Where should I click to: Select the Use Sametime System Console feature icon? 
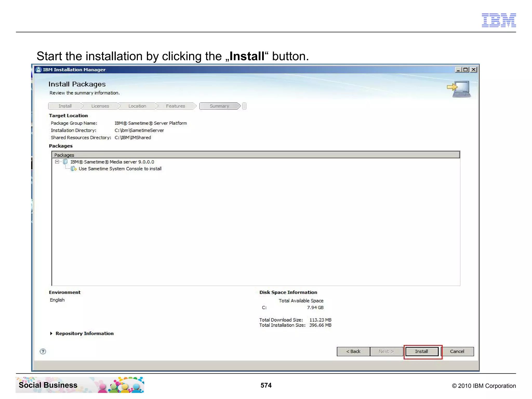[74, 169]
